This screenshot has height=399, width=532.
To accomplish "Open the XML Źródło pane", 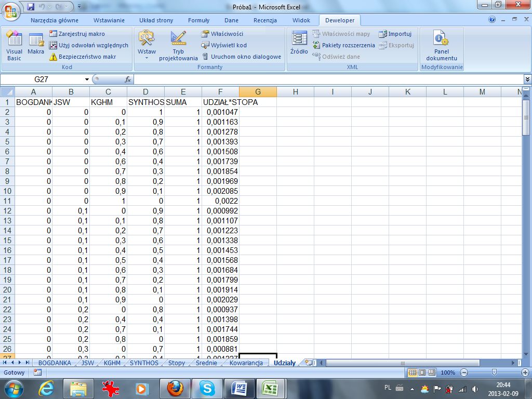I will click(299, 43).
